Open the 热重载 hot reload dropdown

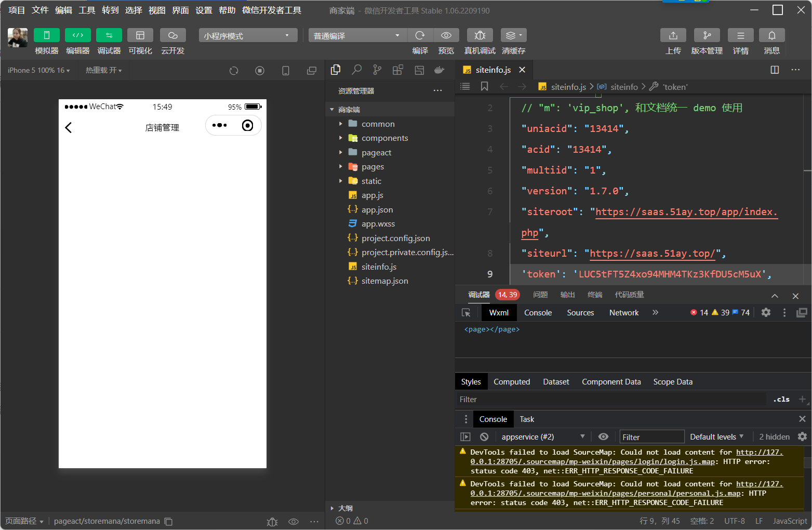104,70
